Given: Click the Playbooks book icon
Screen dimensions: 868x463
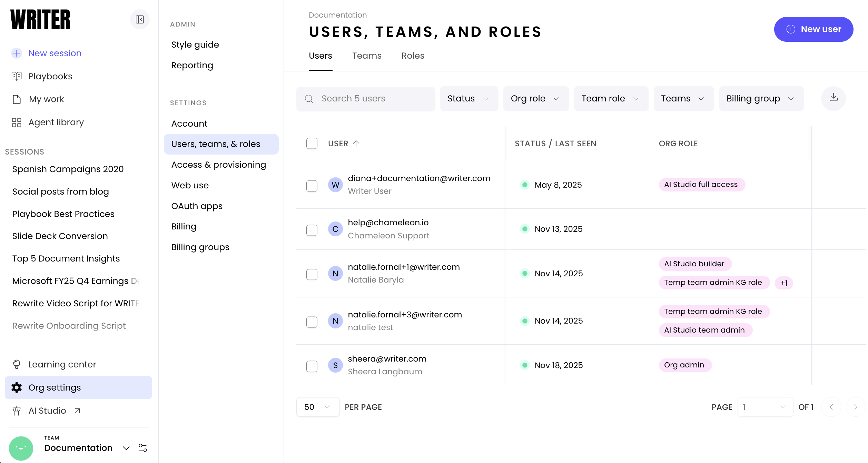Looking at the screenshot, I should 17,76.
